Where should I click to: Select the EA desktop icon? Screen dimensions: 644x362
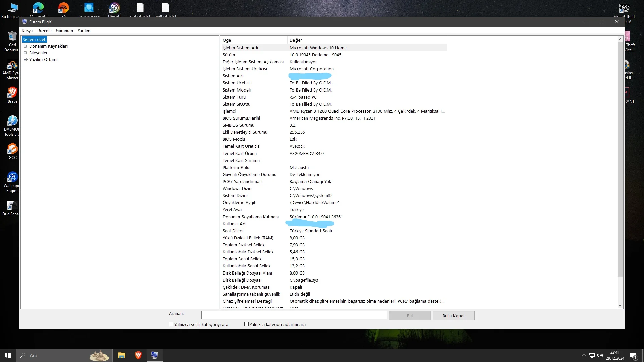[x=63, y=9]
